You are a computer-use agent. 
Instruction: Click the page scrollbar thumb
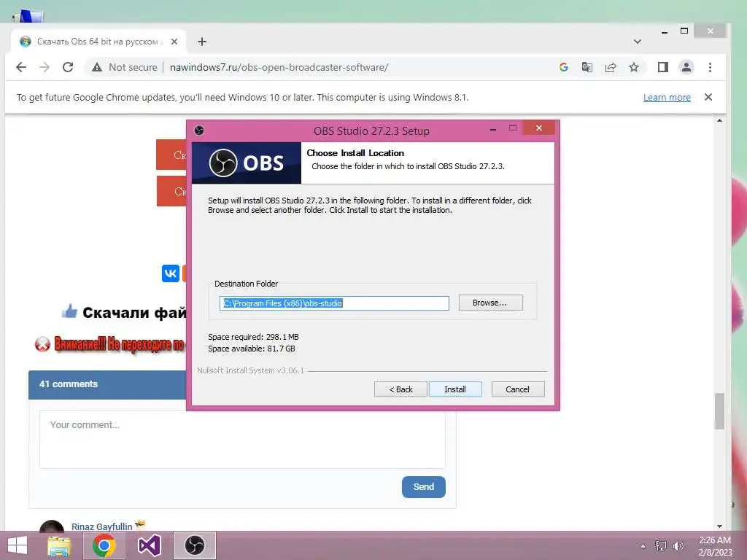(719, 411)
